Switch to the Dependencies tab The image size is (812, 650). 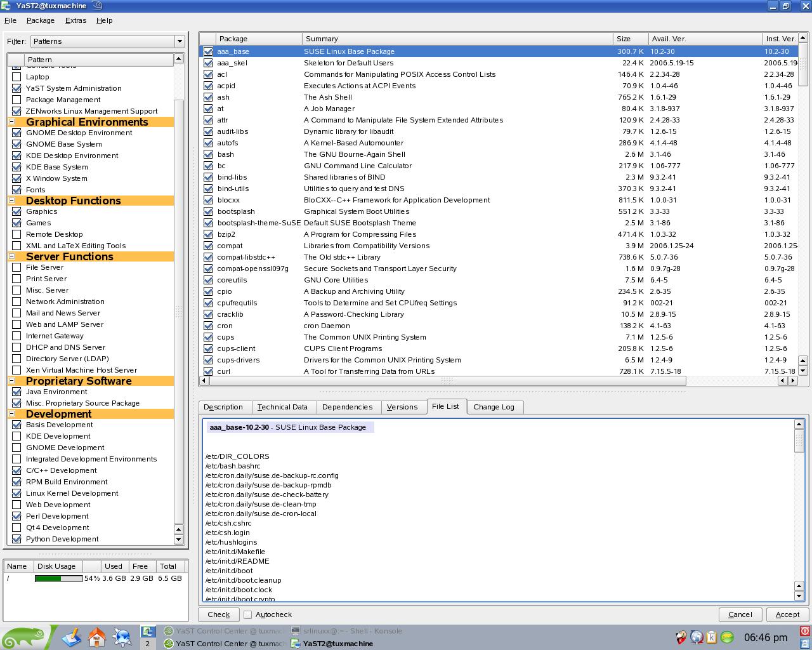click(x=347, y=407)
